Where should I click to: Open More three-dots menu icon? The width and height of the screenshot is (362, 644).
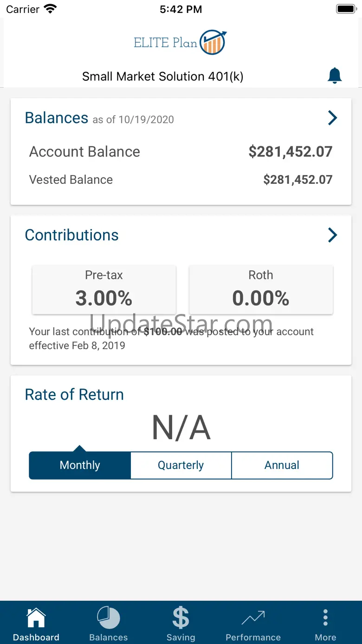coord(325,618)
